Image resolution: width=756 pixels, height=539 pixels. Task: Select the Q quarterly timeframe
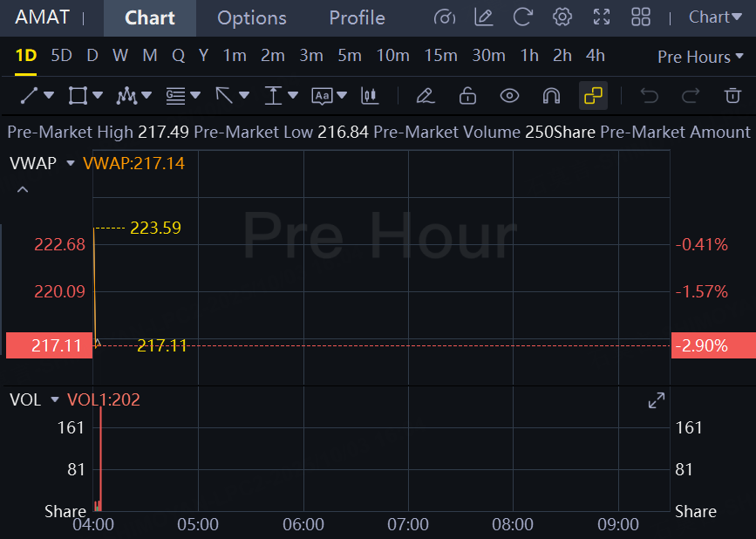[179, 56]
